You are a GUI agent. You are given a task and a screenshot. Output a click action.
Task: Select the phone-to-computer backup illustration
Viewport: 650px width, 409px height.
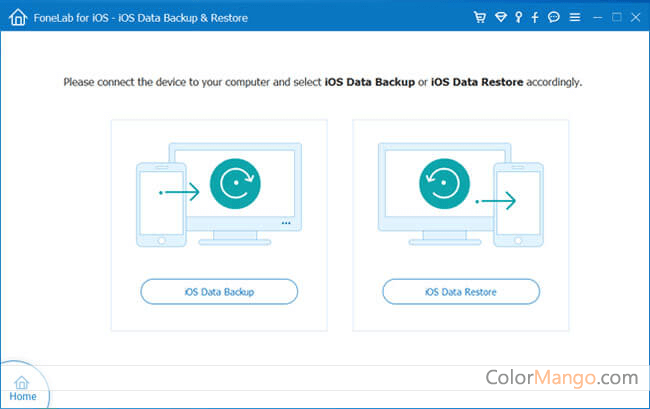tap(219, 195)
